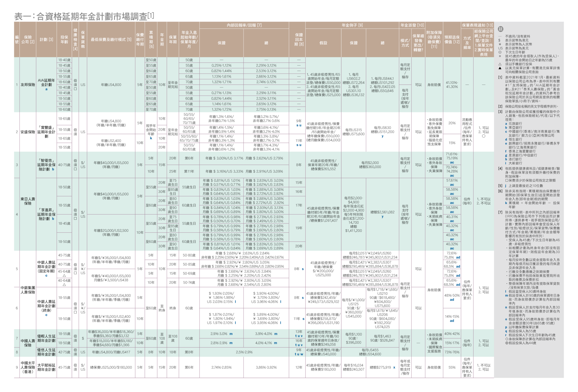Click the 年繳US4,800/月繳US417 premium cell
This screenshot has width=578, height=392.
coord(111,352)
